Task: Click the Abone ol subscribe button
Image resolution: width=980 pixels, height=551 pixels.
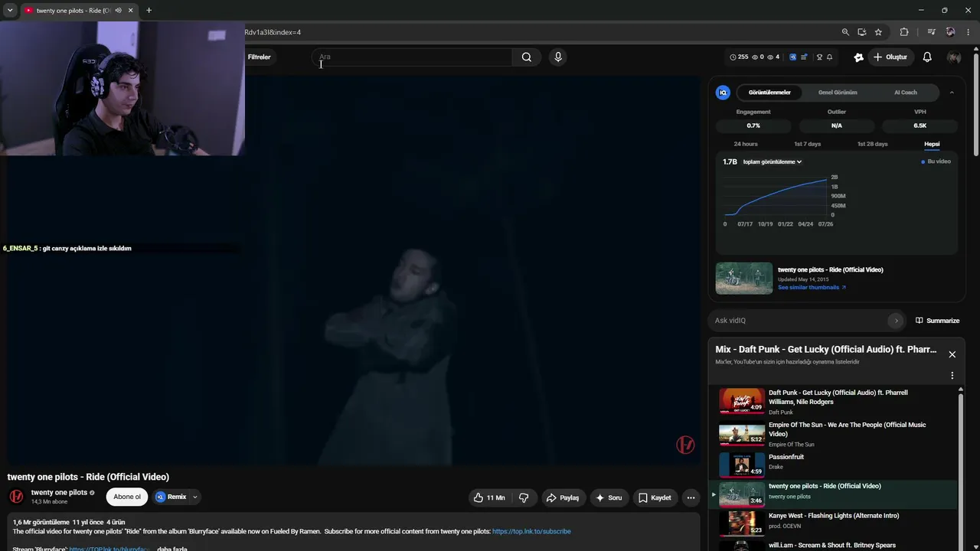Action: tap(127, 497)
